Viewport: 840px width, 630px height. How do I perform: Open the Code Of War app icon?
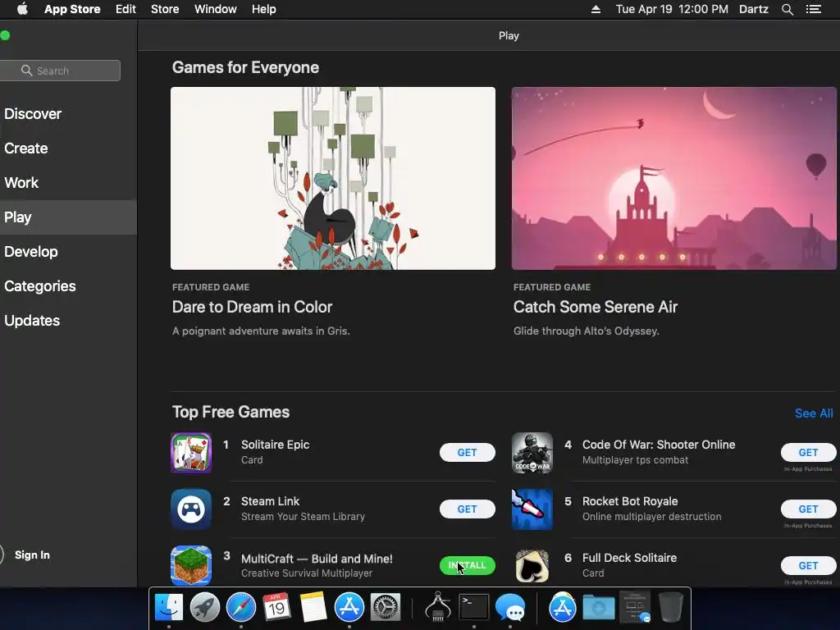tap(532, 453)
